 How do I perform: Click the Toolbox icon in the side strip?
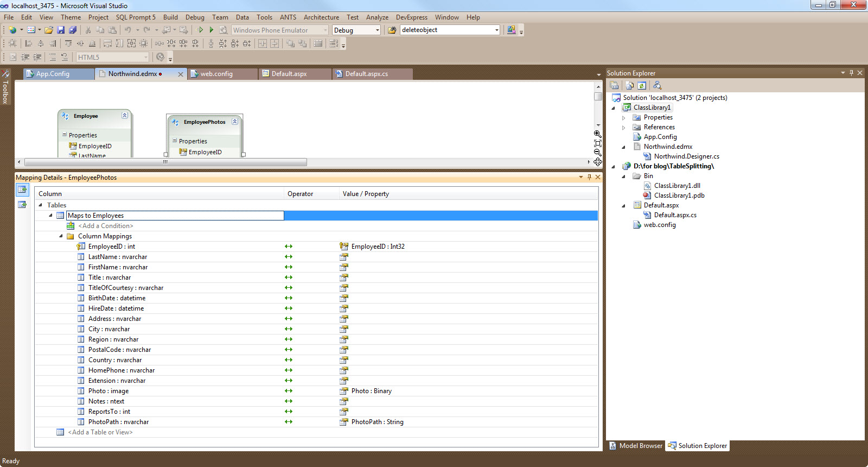tap(5, 74)
